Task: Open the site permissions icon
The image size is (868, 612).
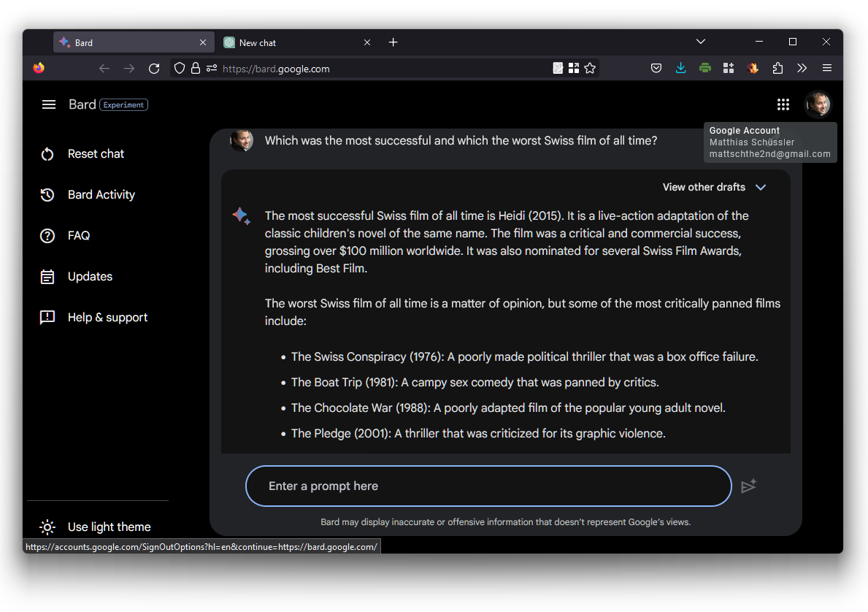Action: pos(212,69)
